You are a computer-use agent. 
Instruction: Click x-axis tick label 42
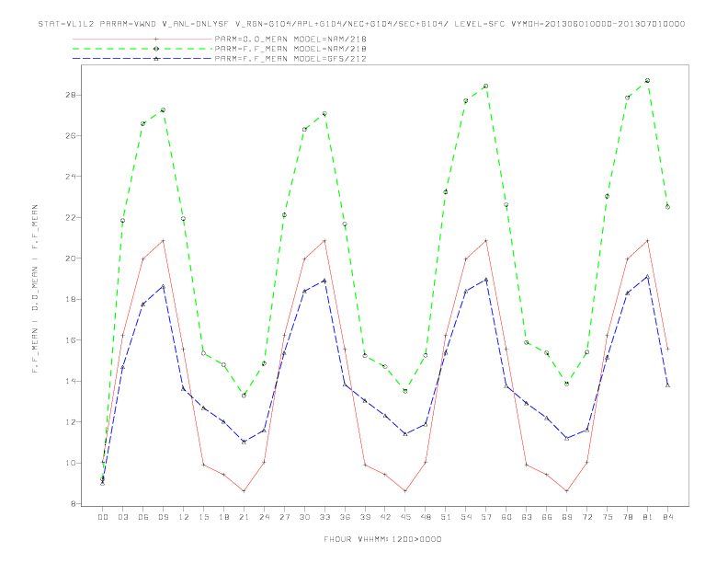click(x=385, y=517)
